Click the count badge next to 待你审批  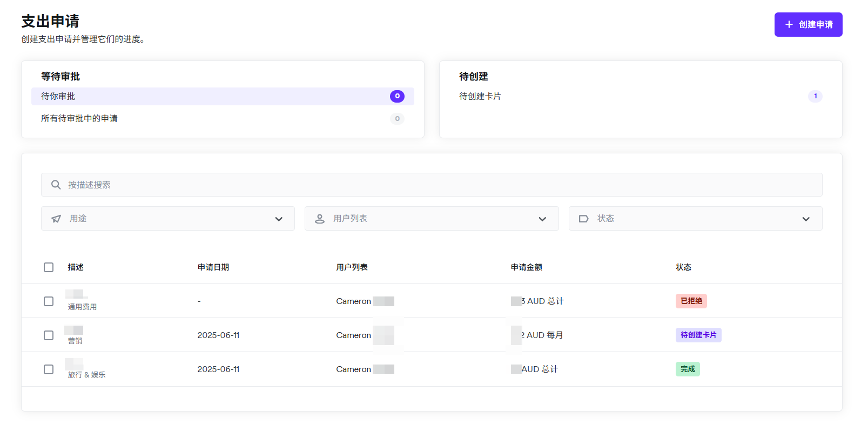point(397,96)
